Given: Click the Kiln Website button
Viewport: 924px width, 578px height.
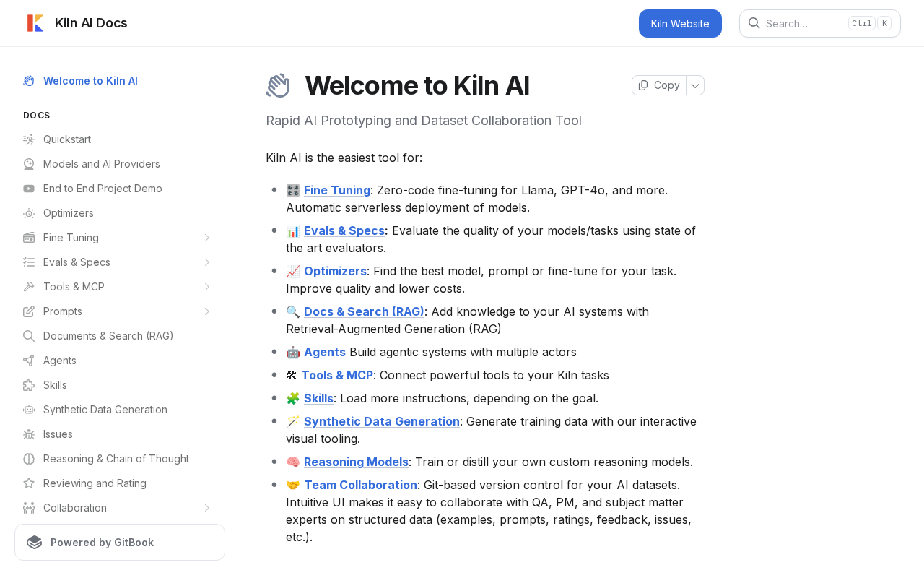Looking at the screenshot, I should click(x=680, y=23).
